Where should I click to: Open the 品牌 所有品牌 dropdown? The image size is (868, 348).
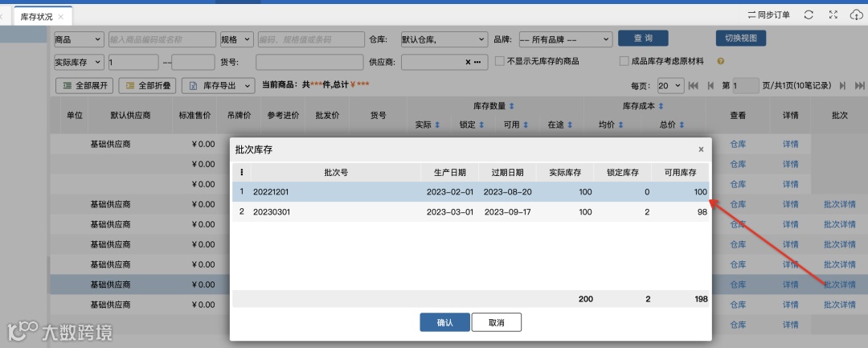coord(565,39)
